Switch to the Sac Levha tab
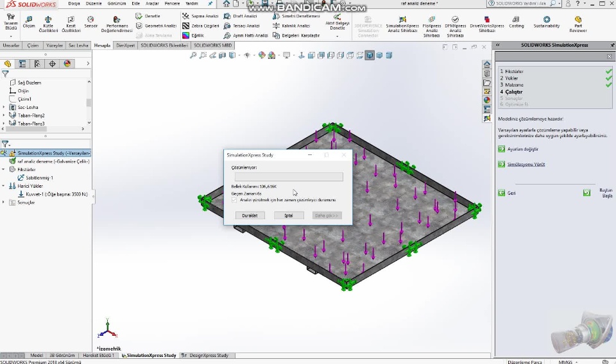 point(78,45)
